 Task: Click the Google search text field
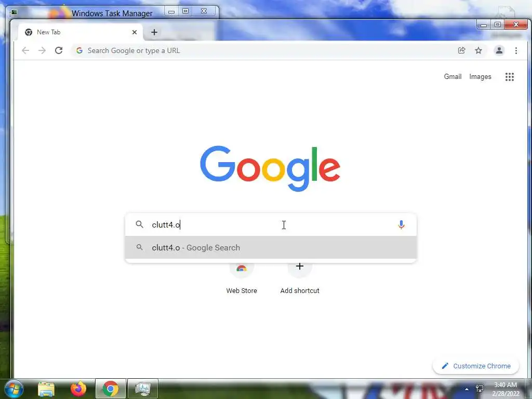(x=271, y=224)
